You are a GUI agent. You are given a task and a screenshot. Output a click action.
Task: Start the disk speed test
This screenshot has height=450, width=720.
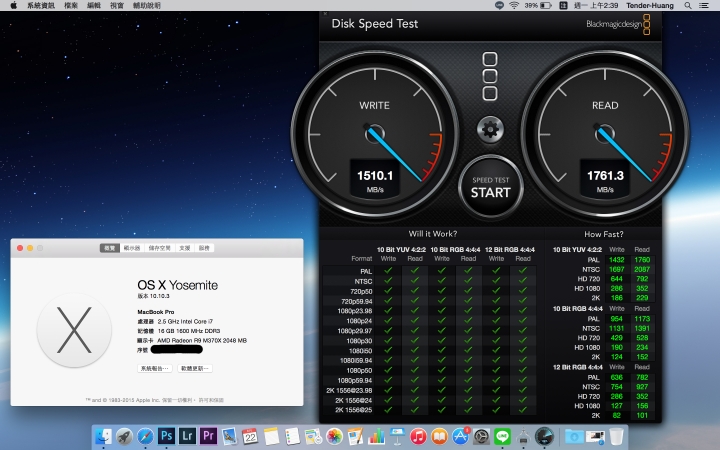point(490,187)
